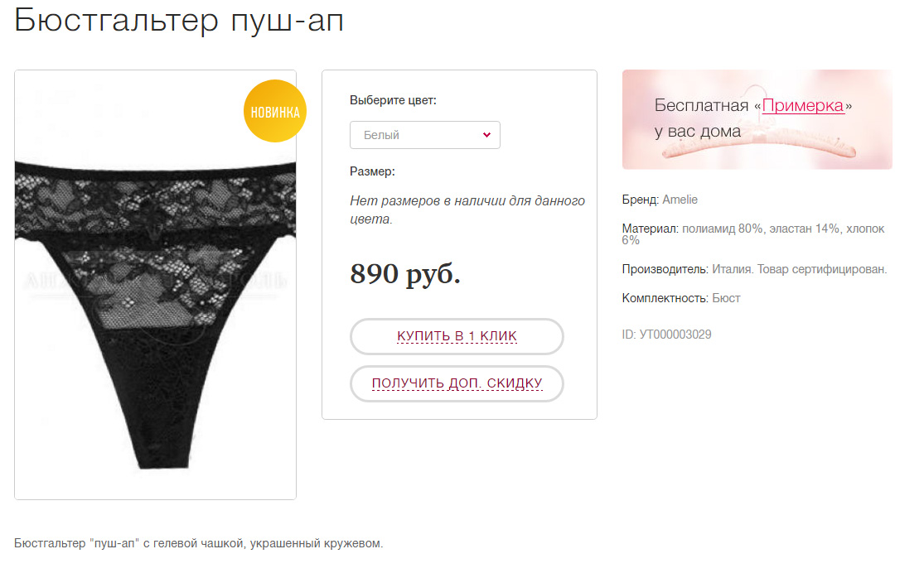Open the Примерка link in banner
Screen dimensions: 924x573
(803, 105)
